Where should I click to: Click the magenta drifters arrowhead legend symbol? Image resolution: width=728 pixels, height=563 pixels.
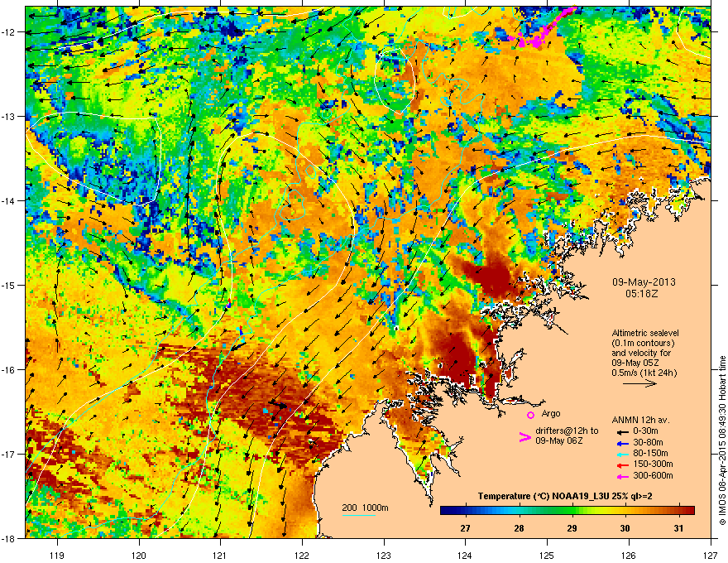[x=524, y=437]
